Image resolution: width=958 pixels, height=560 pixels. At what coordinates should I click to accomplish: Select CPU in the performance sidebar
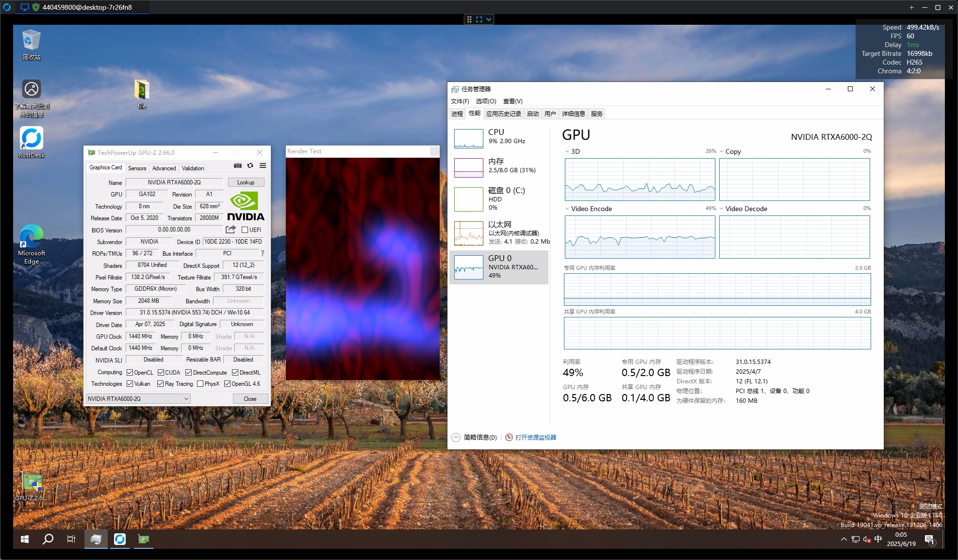[x=499, y=138]
